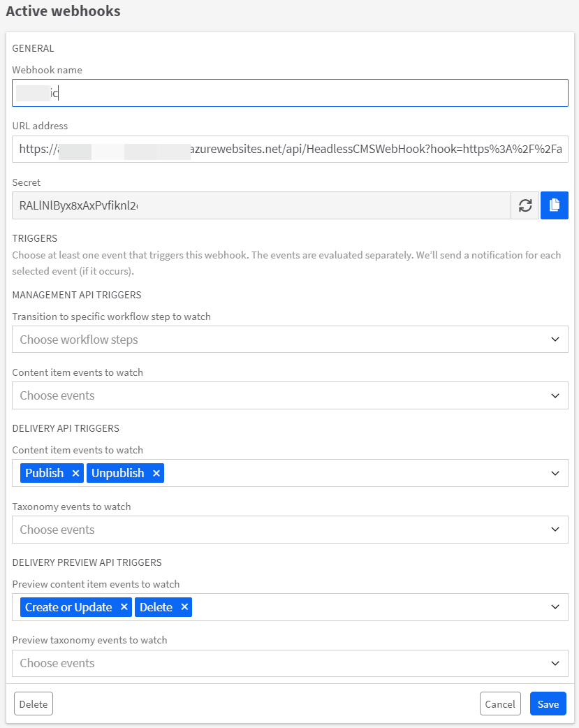Remove the Delete preview trigger tag
The height and width of the screenshot is (728, 579).
point(184,606)
